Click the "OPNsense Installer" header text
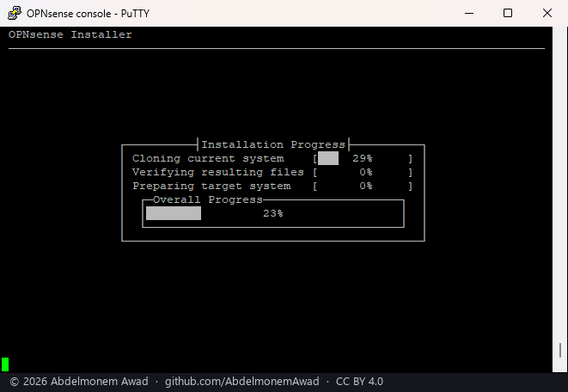 click(x=70, y=34)
